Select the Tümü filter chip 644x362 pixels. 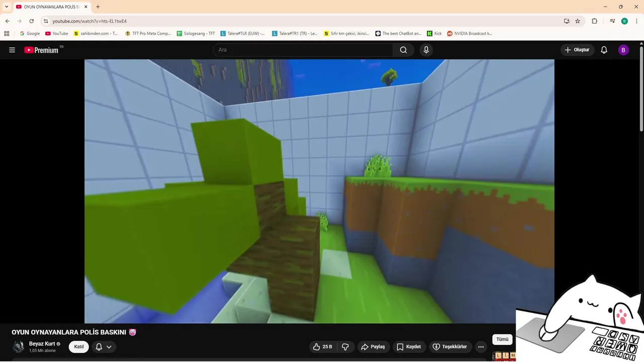(502, 339)
